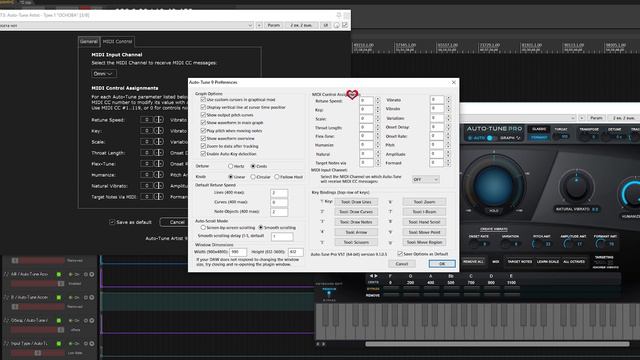This screenshot has width=640, height=360.
Task: Click Tool: Draw Notes key binding button
Action: point(356,222)
